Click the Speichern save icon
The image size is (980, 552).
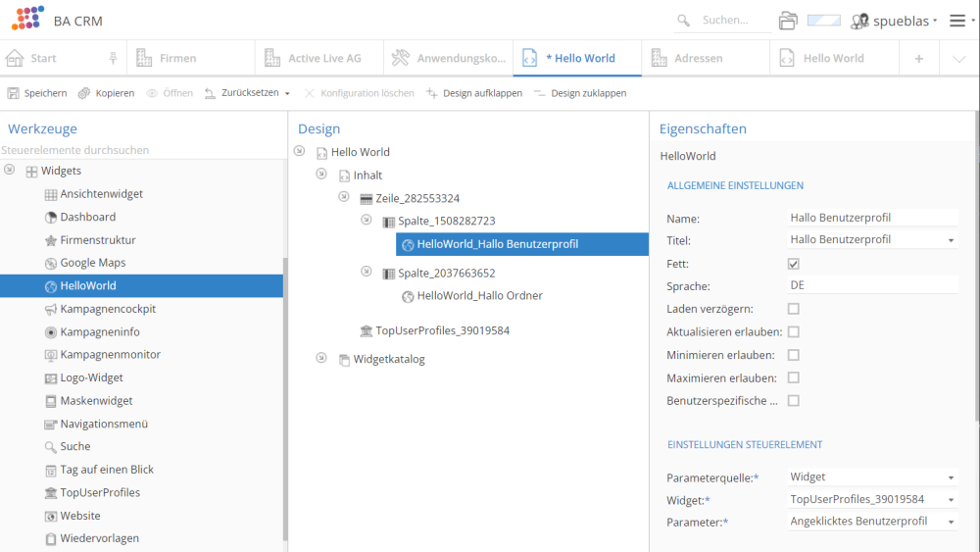click(14, 93)
